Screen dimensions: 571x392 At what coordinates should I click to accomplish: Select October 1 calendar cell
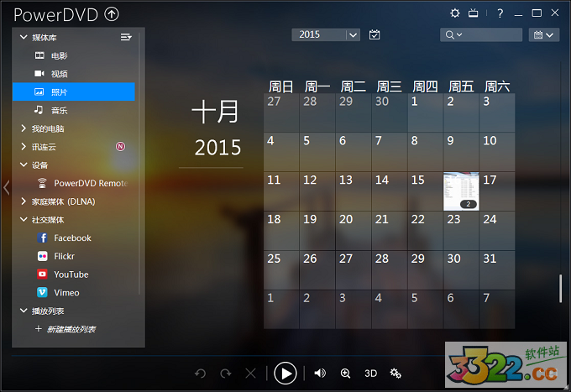[426, 112]
